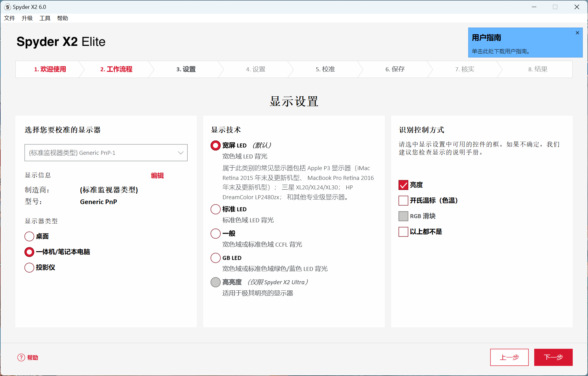The height and width of the screenshot is (376, 588).
Task: Select 桌面 display type
Action: click(x=29, y=236)
